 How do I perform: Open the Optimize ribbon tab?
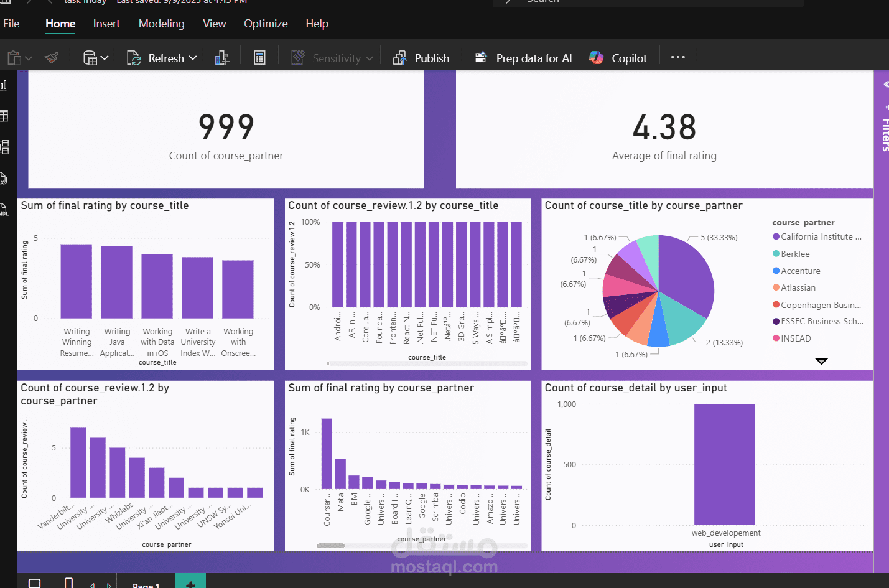[266, 24]
